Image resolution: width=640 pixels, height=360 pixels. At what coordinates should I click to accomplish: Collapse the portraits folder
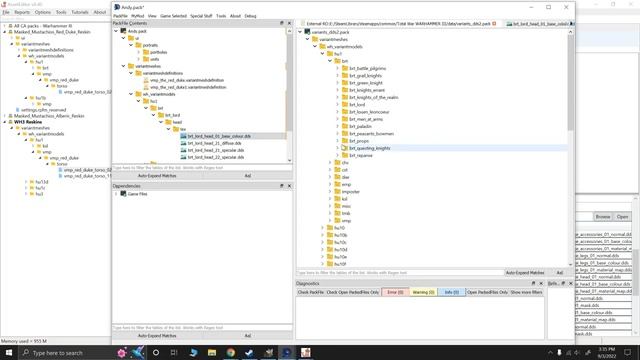pyautogui.click(x=131, y=45)
